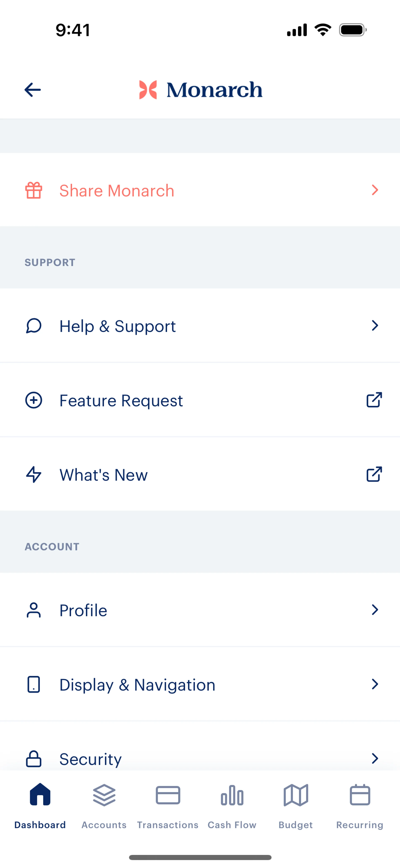Tap the gift icon beside Share Monarch

click(x=34, y=190)
